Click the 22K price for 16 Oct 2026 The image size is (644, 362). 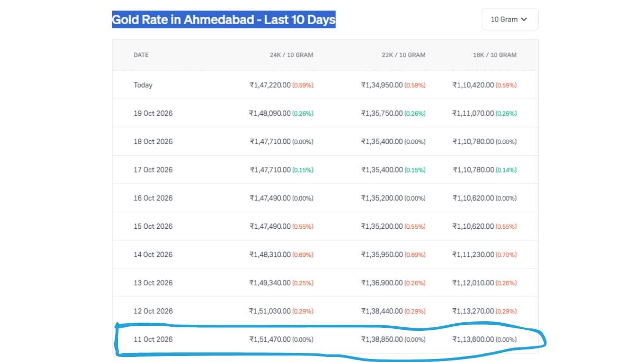[x=382, y=198]
